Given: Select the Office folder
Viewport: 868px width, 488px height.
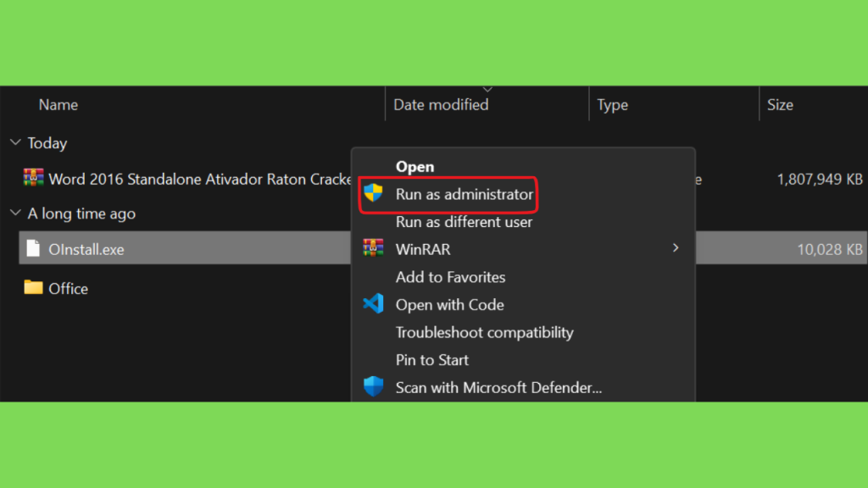Looking at the screenshot, I should coord(68,289).
